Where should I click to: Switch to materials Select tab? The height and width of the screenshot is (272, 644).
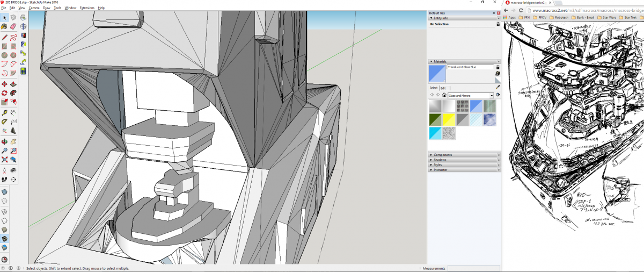(x=433, y=88)
